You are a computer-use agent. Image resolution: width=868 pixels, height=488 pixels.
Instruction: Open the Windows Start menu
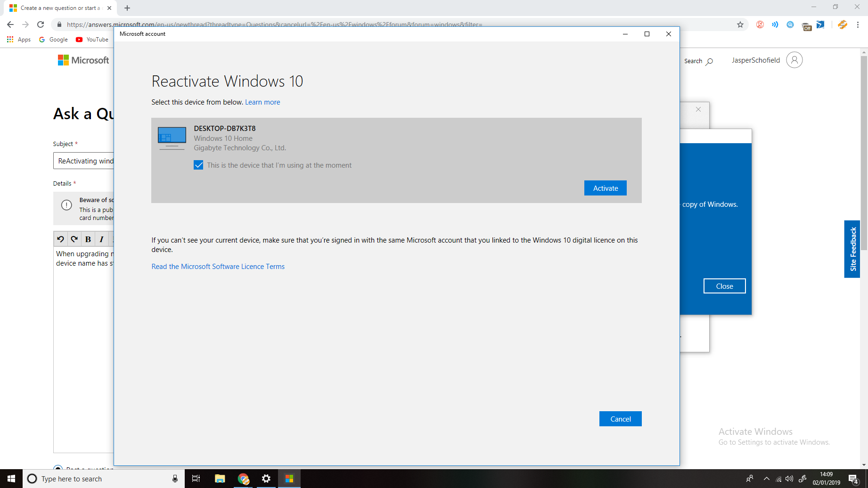coord(11,479)
